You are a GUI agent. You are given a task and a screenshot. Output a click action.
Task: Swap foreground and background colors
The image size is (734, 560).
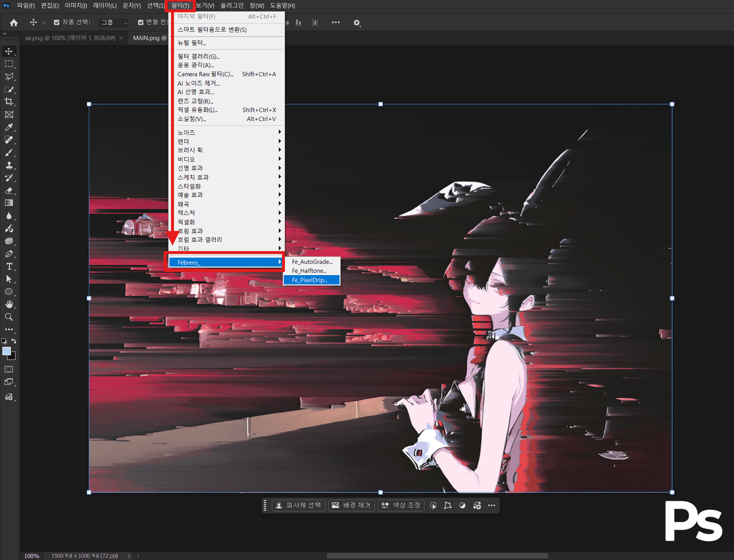14,341
